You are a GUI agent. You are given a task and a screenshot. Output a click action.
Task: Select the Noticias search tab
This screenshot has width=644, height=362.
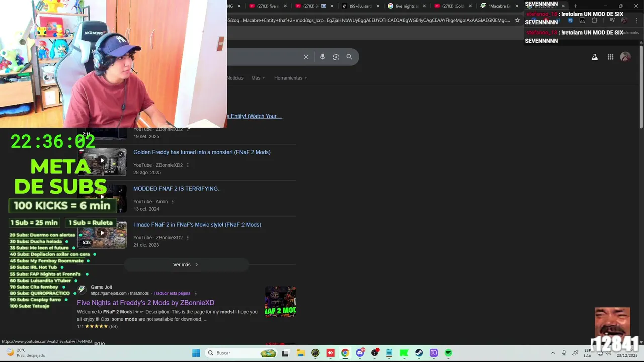coord(235,78)
